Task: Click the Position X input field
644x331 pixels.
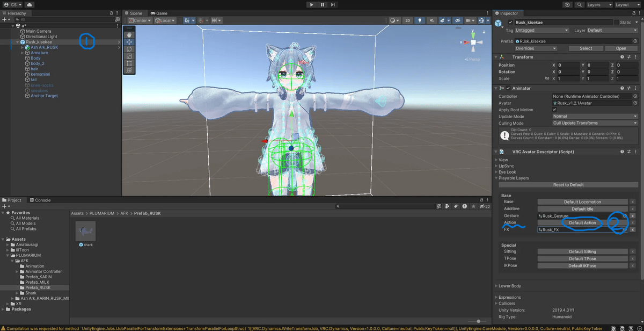Action: click(x=568, y=65)
